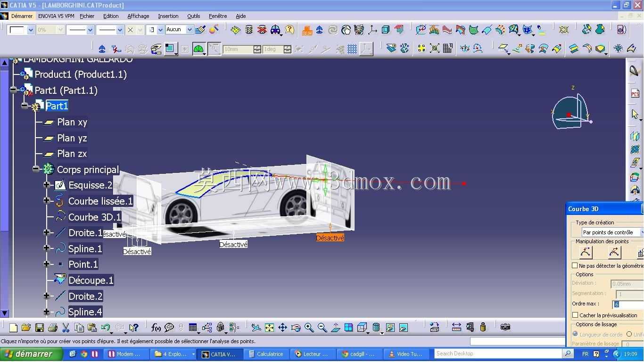The height and width of the screenshot is (362, 644).
Task: Click the Windows 'démarrer' Start button
Action: [x=31, y=354]
